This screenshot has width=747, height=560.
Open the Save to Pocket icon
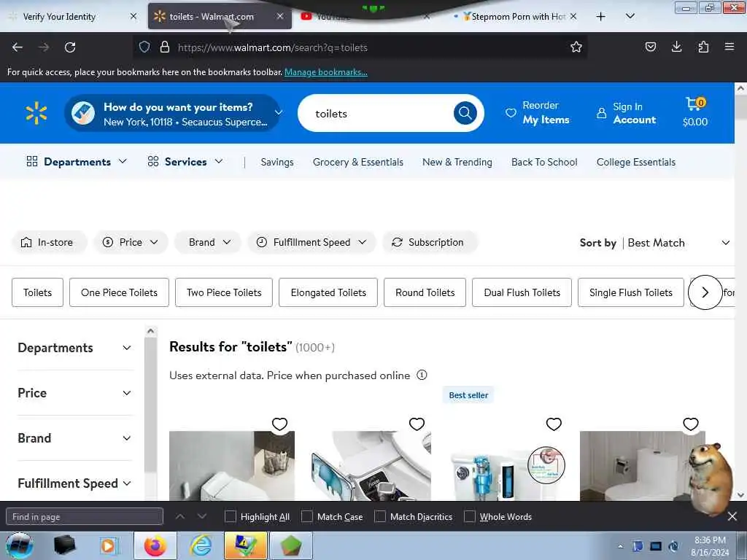(650, 47)
